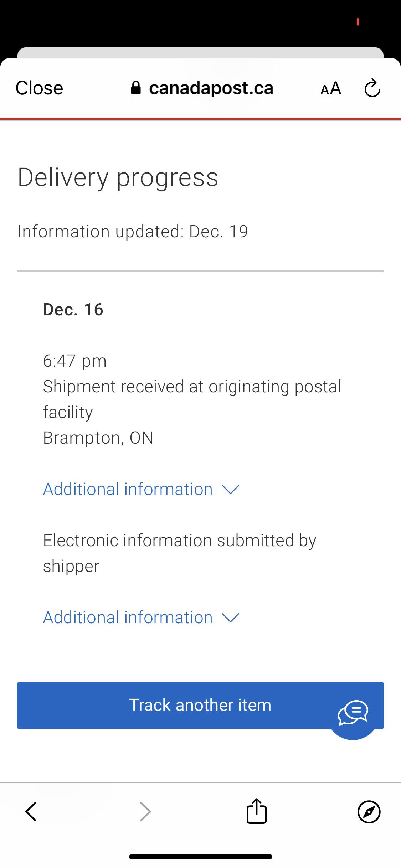Reload the canadapost.ca page
Screen dimensions: 401x868
pyautogui.click(x=372, y=88)
